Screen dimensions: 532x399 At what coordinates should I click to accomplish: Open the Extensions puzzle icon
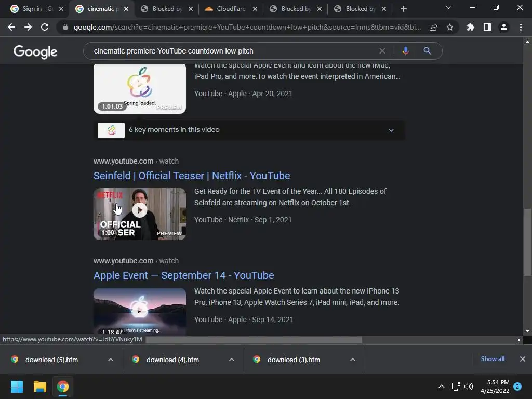(x=471, y=27)
